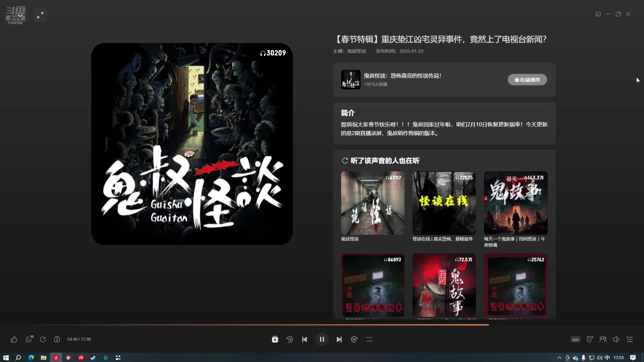Enter fullscreen mode with expand arrows
The height and width of the screenshot is (362, 644).
click(40, 15)
